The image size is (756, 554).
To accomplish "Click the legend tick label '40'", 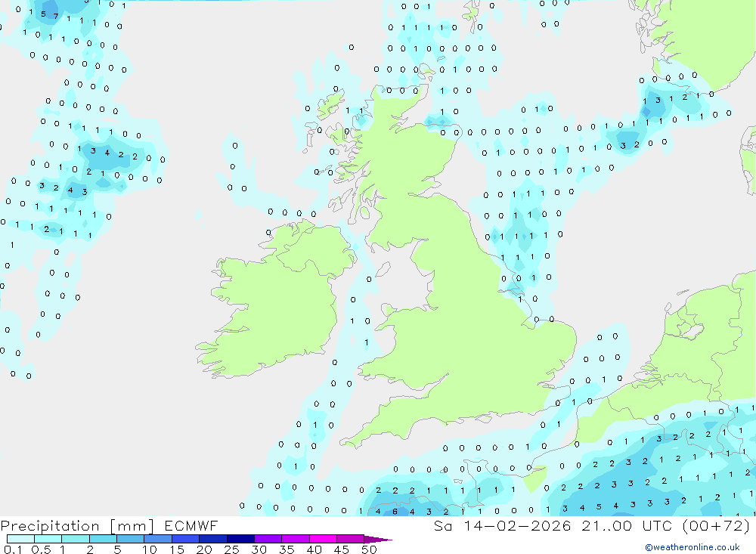I will (x=314, y=549).
